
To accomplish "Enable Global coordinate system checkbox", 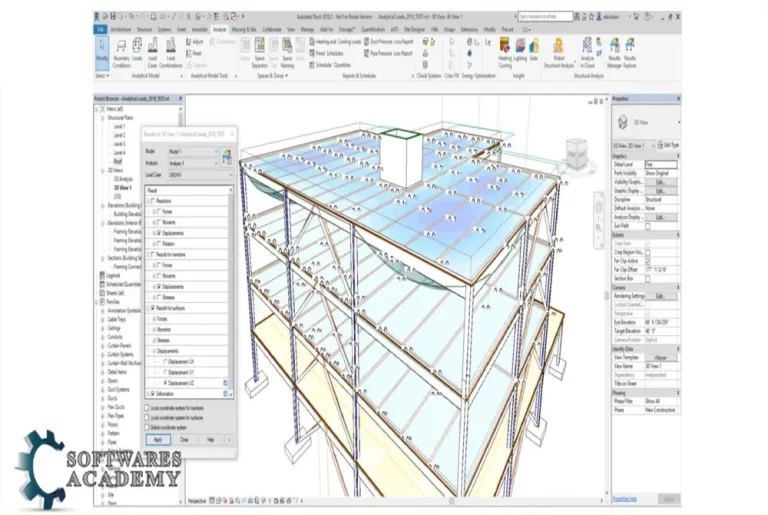I will (x=146, y=427).
